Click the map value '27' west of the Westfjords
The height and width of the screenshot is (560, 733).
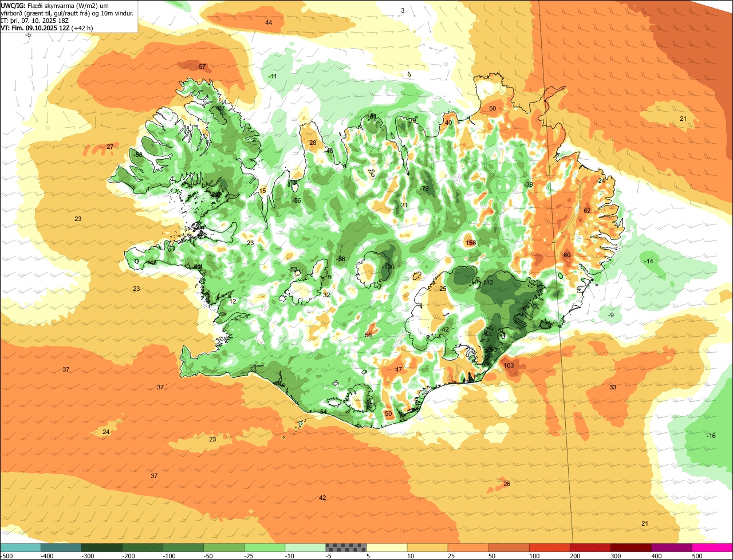coord(110,147)
